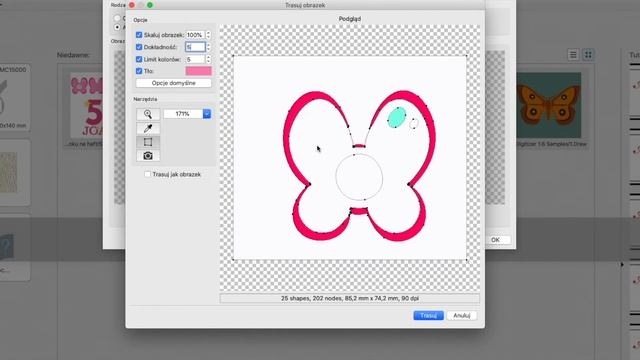Viewport: 640px width, 360px height.
Task: Select the rectangle crop selection tool
Action: pos(148,142)
